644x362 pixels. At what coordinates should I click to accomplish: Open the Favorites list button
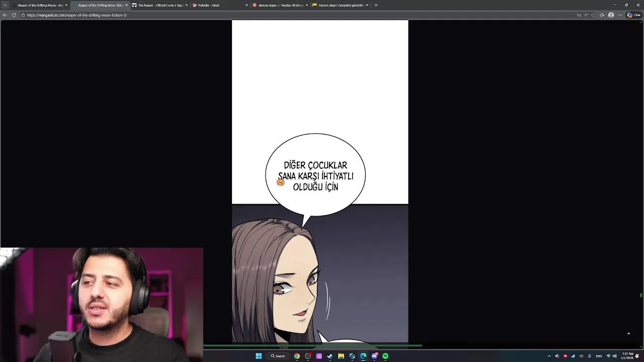pos(602,15)
